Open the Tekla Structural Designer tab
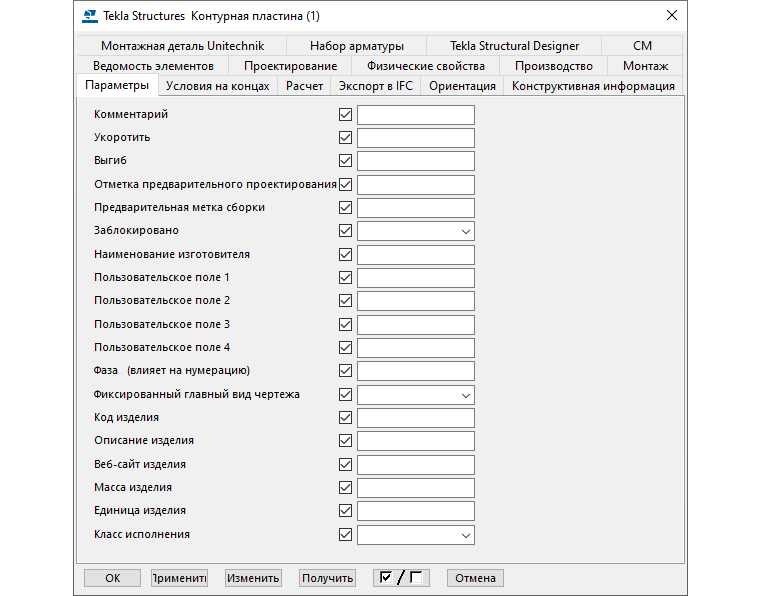Viewport: 760px width, 596px height. coord(514,46)
